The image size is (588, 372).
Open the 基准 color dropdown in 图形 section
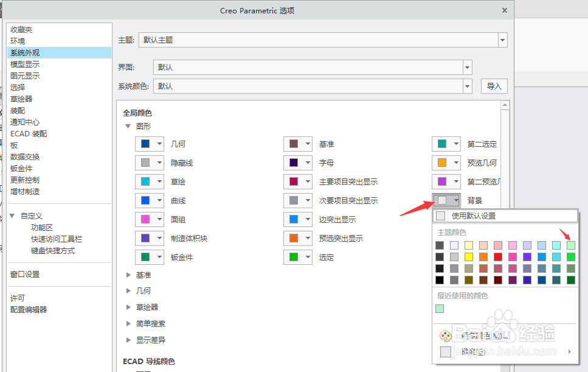pyautogui.click(x=298, y=144)
